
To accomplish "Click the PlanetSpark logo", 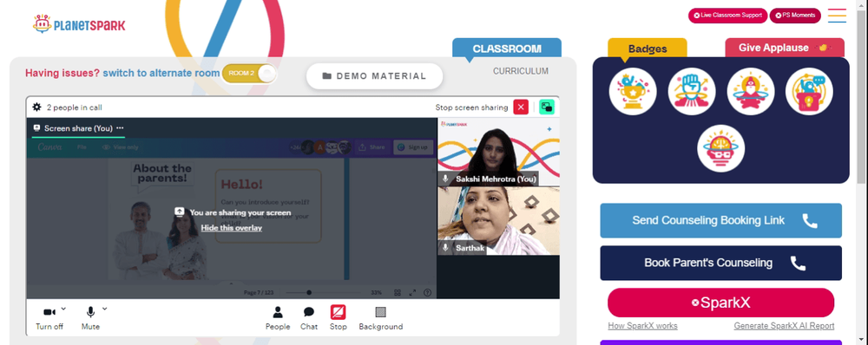I will click(x=79, y=24).
